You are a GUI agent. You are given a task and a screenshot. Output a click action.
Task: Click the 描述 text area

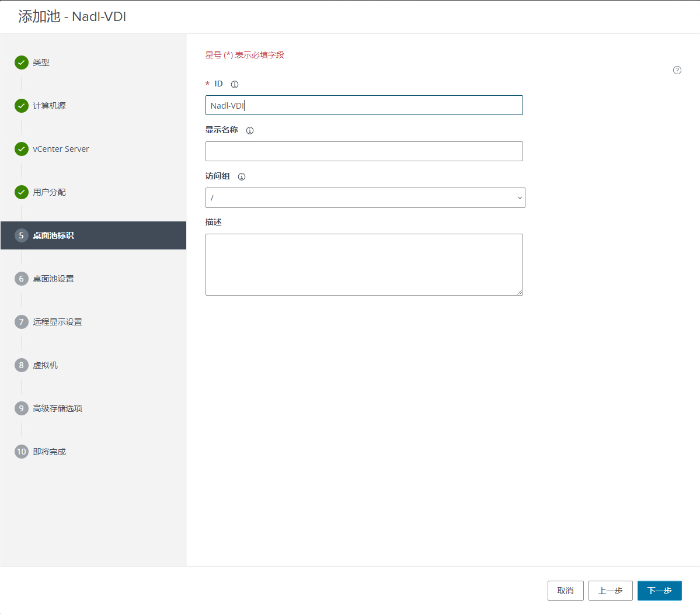click(364, 265)
